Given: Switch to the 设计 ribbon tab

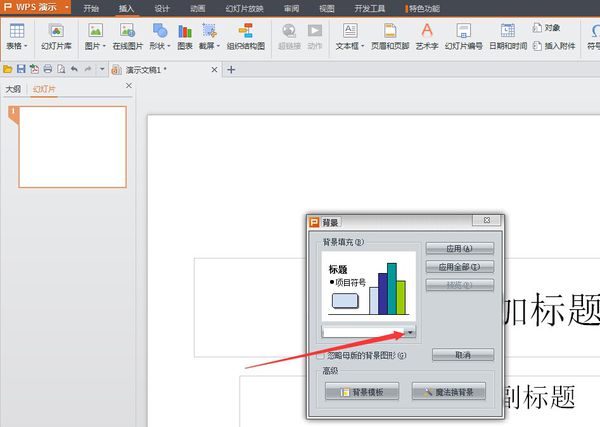Looking at the screenshot, I should tap(162, 8).
